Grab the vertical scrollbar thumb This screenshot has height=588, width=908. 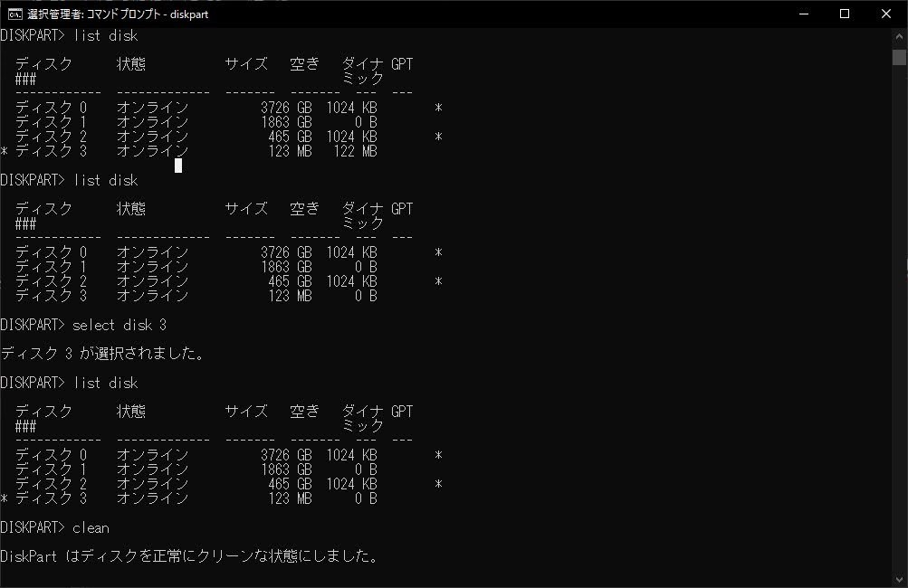click(x=899, y=57)
